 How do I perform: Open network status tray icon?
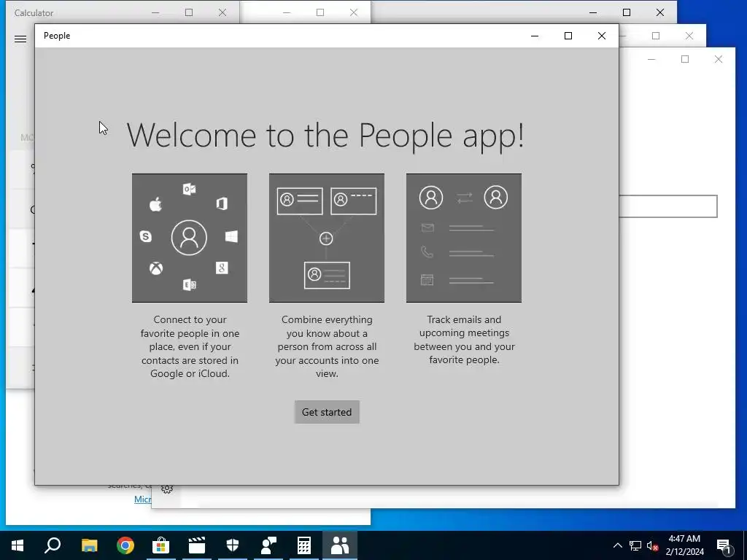point(635,545)
